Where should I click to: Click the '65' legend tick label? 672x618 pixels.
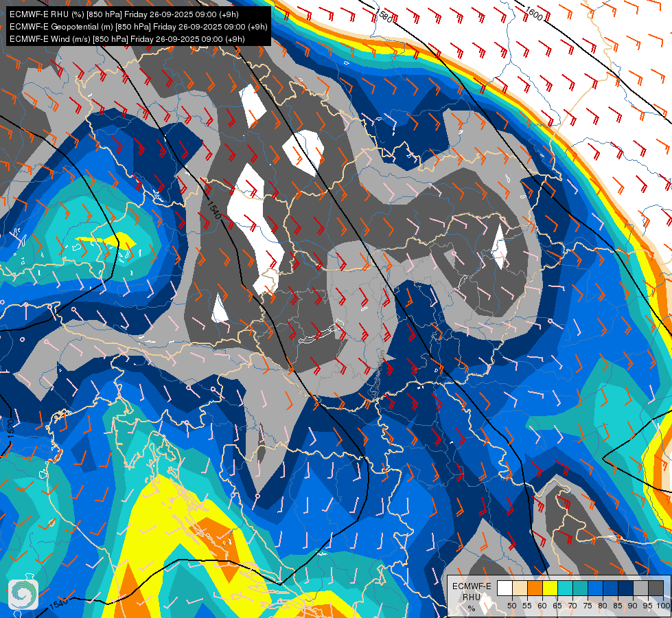(x=557, y=606)
